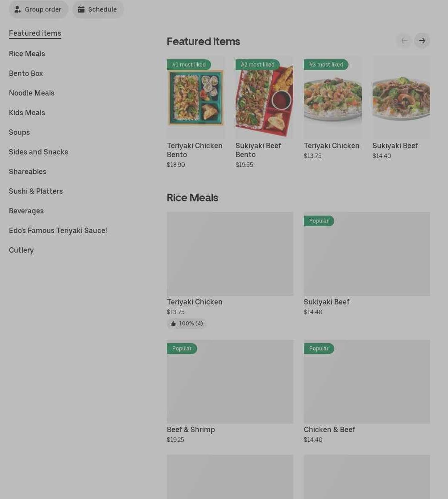Start a Group order
The width and height of the screenshot is (448, 499).
[x=38, y=9]
